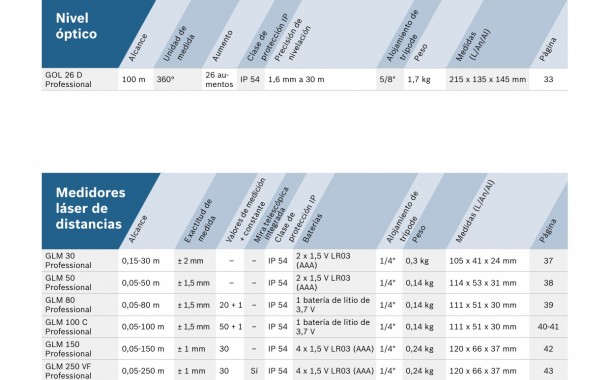Image resolution: width=610 pixels, height=380 pixels.
Task: Select the 'GLM 80 Professional' row label
Action: pos(68,305)
